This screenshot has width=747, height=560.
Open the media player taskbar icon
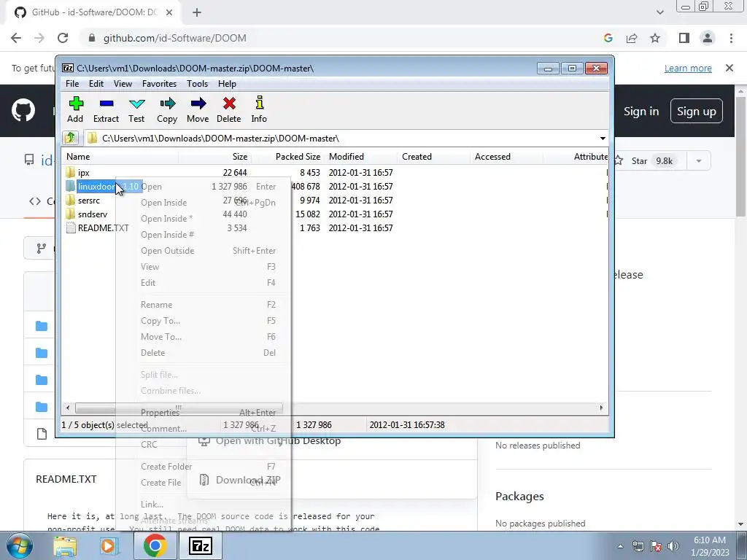point(109,545)
